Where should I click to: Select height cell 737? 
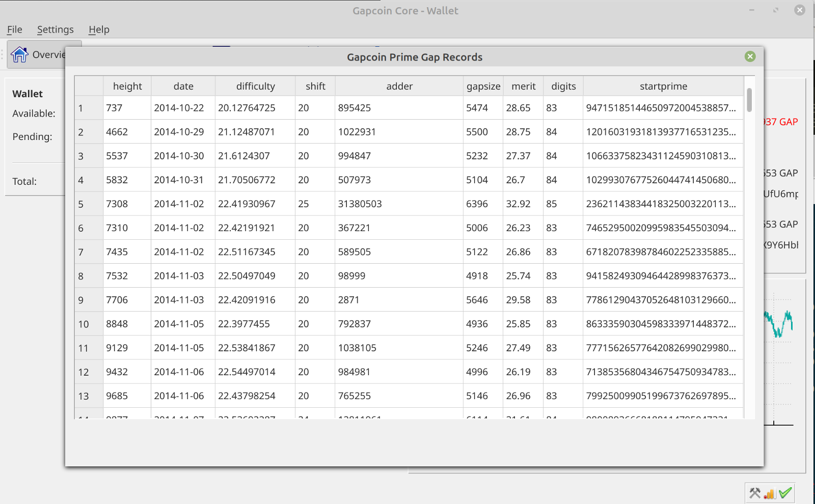[127, 108]
